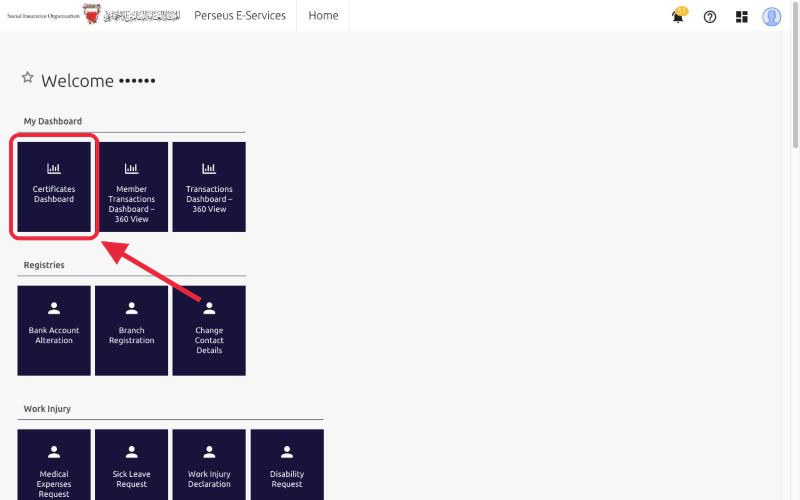The height and width of the screenshot is (500, 800).
Task: Open the notifications bell icon
Action: point(678,16)
